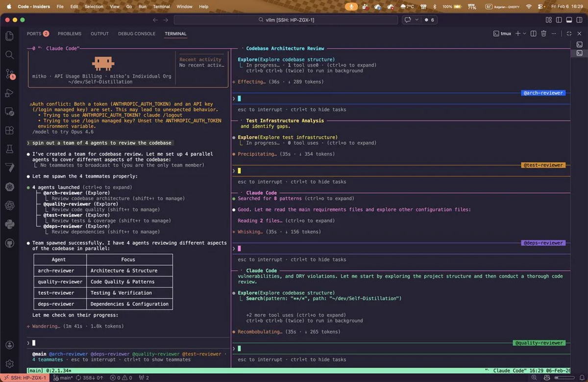Viewport: 588px width, 382px height.
Task: Click the Dependencies & Configuration table cell
Action: 129,304
